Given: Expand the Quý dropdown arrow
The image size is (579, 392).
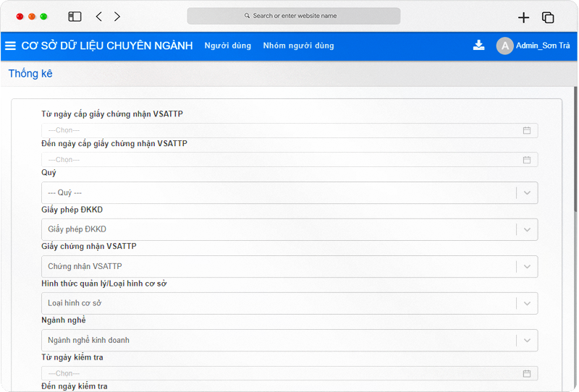Looking at the screenshot, I should tap(527, 192).
